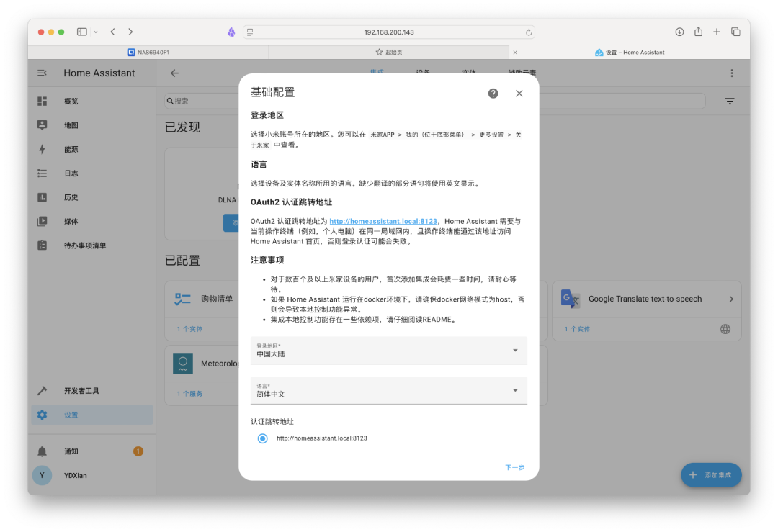Click the 下一步 next button
Image resolution: width=778 pixels, height=532 pixels.
(514, 467)
